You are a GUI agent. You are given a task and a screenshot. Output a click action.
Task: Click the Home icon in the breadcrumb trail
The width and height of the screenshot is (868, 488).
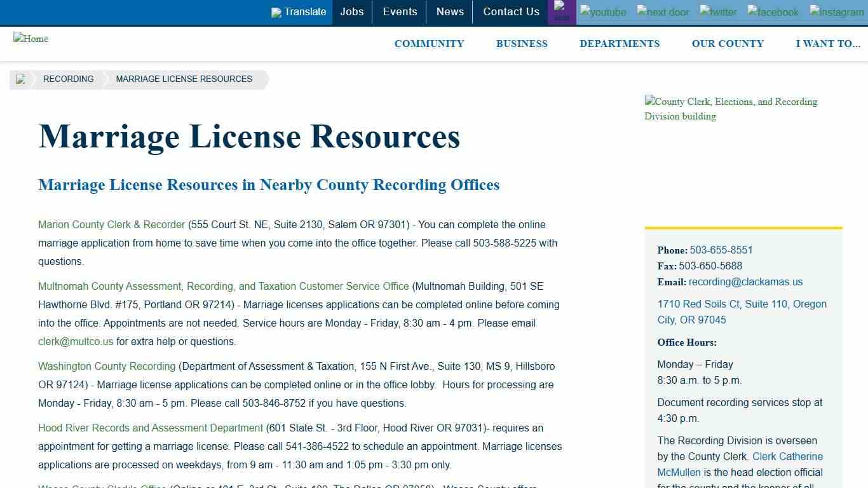pos(20,79)
